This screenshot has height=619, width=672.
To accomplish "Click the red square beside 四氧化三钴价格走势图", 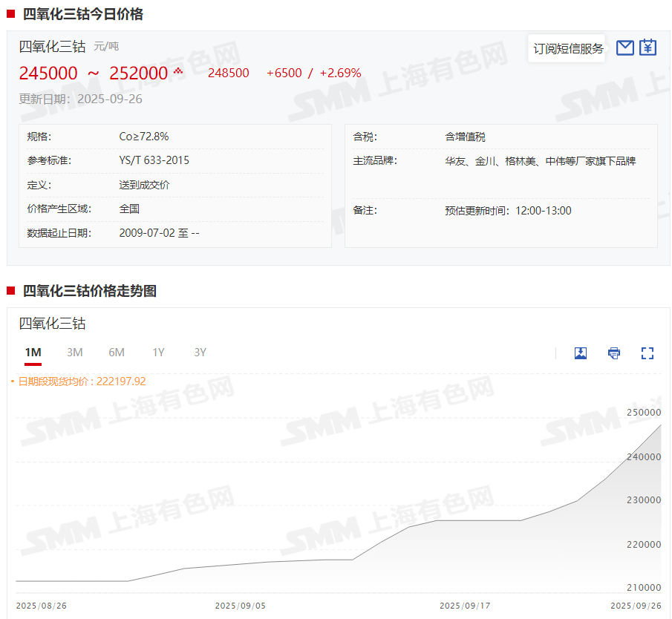I will click(x=10, y=291).
